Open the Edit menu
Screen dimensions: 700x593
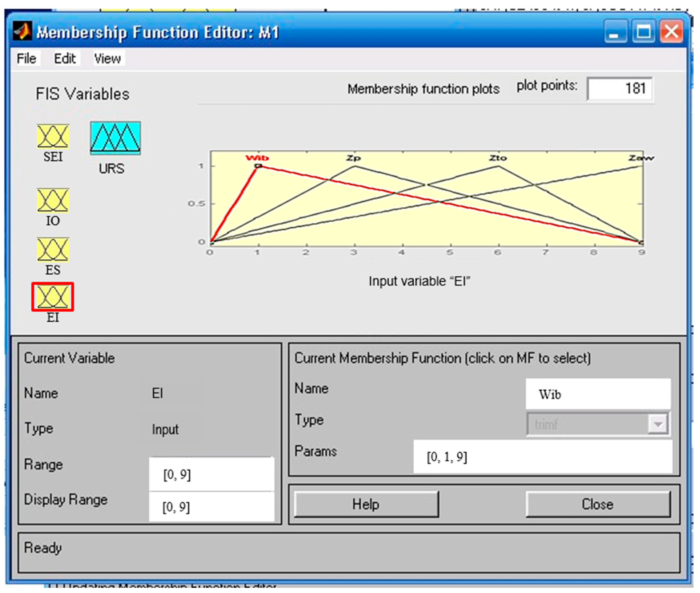[x=65, y=58]
